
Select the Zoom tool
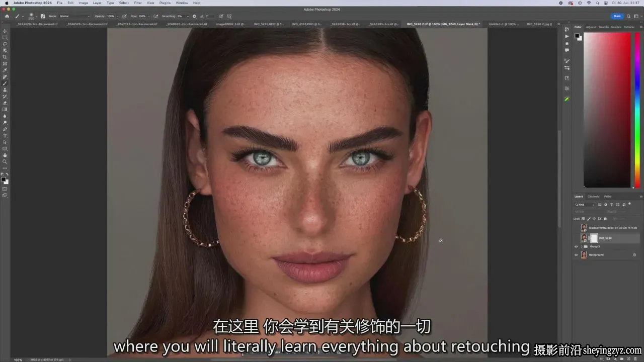coord(5,162)
